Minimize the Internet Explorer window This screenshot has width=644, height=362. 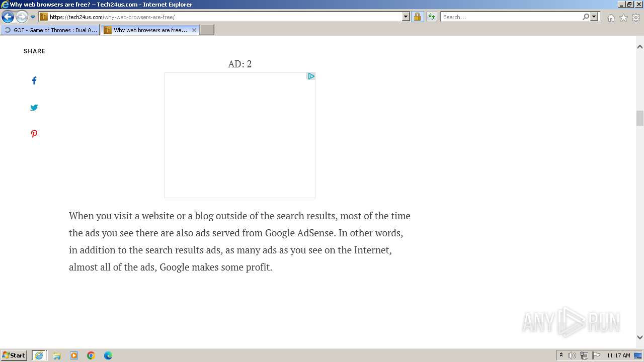pyautogui.click(x=621, y=5)
